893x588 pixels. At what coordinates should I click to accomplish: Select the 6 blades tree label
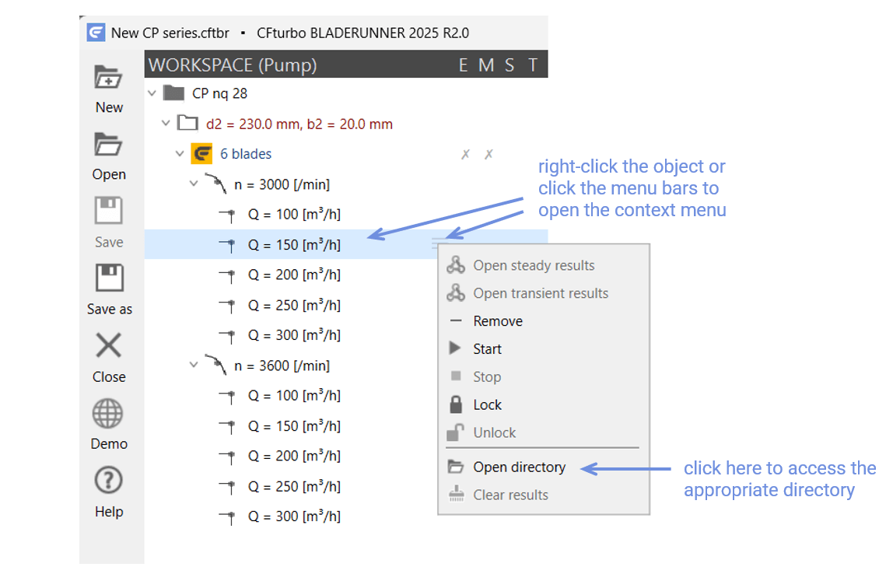pos(246,154)
